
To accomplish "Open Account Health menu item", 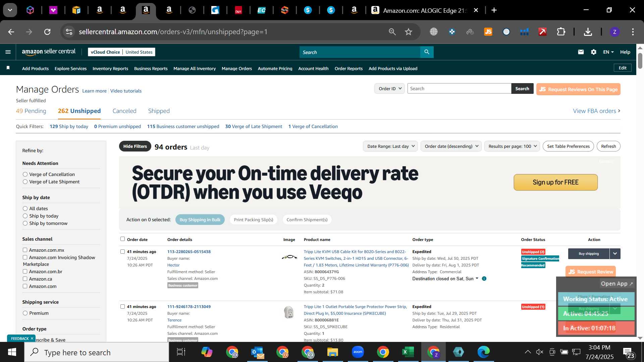I will click(313, 68).
